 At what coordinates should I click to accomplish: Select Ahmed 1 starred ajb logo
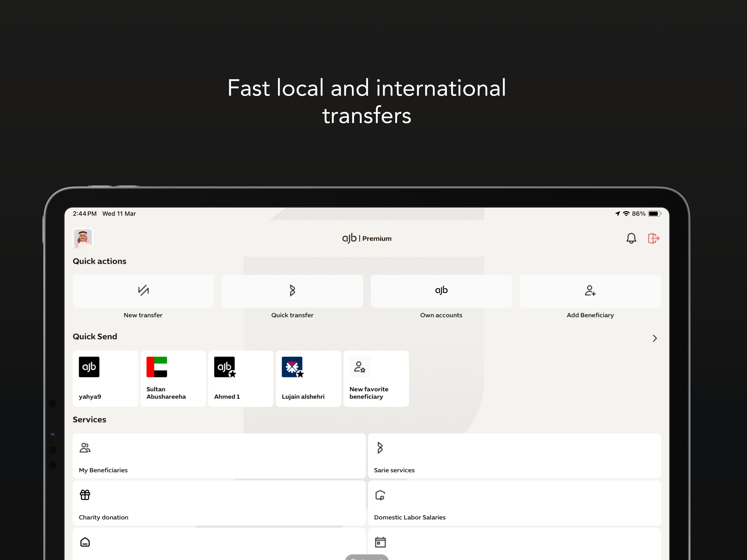pos(224,367)
